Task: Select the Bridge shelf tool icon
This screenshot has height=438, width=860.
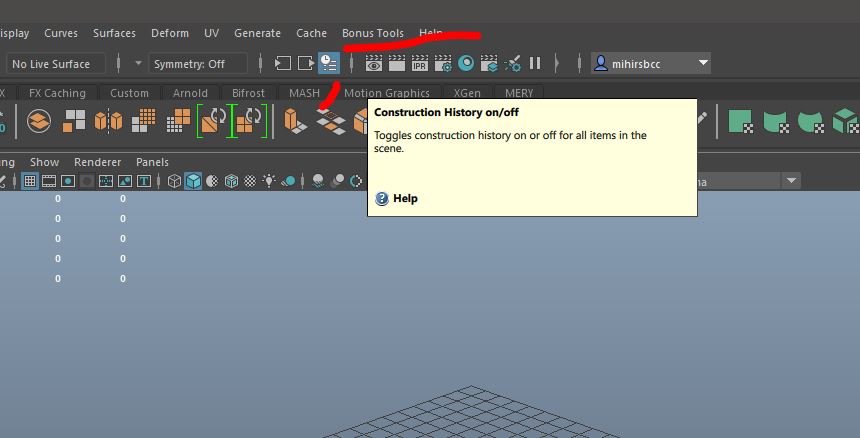Action: tap(331, 122)
